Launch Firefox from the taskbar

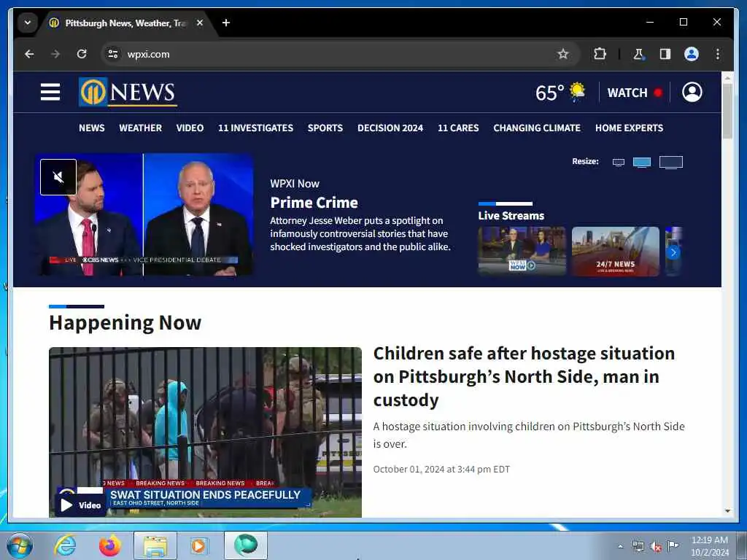[x=109, y=545]
